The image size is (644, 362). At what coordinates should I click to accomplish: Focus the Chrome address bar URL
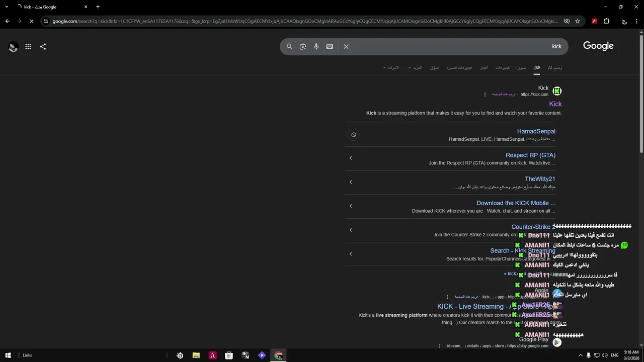pos(305,21)
